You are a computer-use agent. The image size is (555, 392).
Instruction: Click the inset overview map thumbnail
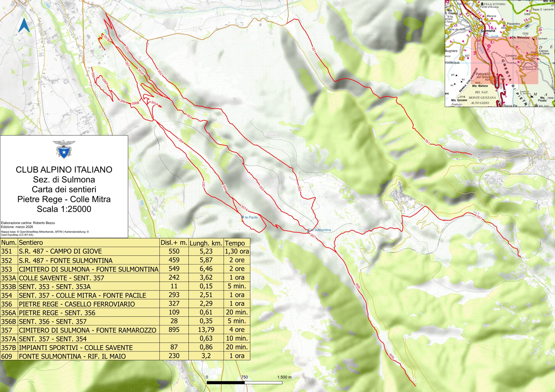500,53
